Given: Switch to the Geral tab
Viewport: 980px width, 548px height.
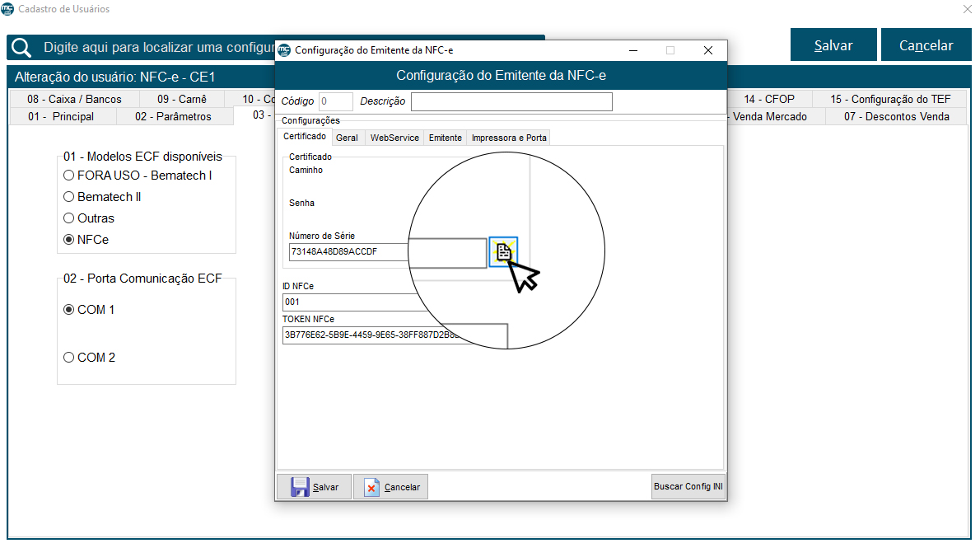Looking at the screenshot, I should pos(347,138).
